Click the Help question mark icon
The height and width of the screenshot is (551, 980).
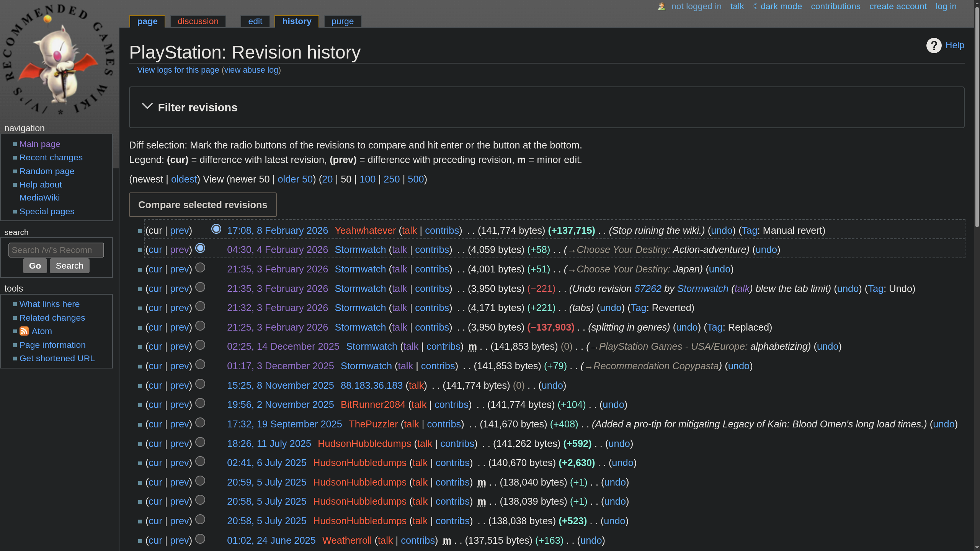click(x=934, y=46)
